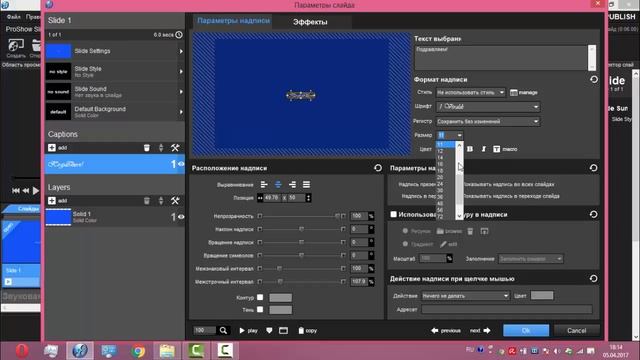Toggle visibility eye of the selected caption

click(x=181, y=164)
